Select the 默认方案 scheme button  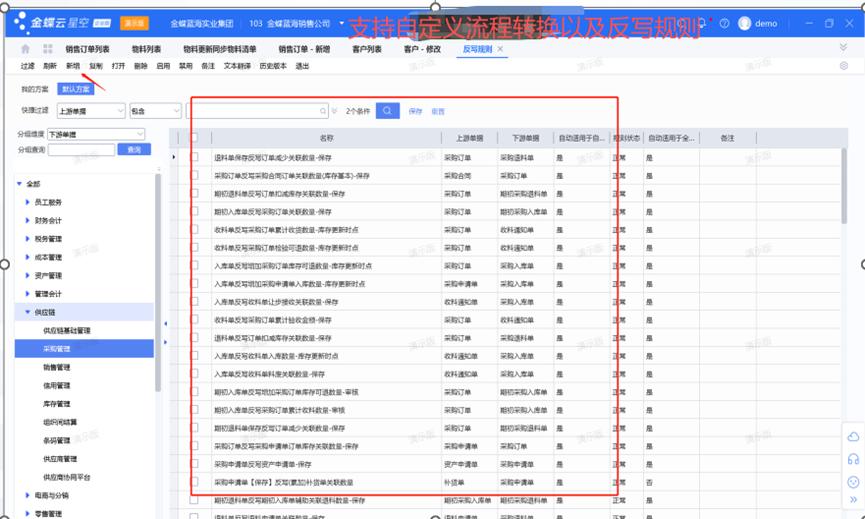coord(76,89)
